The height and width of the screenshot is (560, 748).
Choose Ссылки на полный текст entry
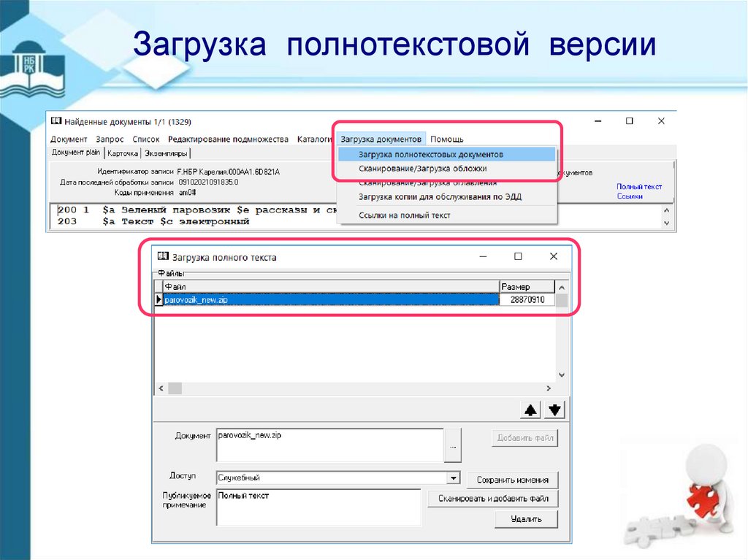(405, 215)
